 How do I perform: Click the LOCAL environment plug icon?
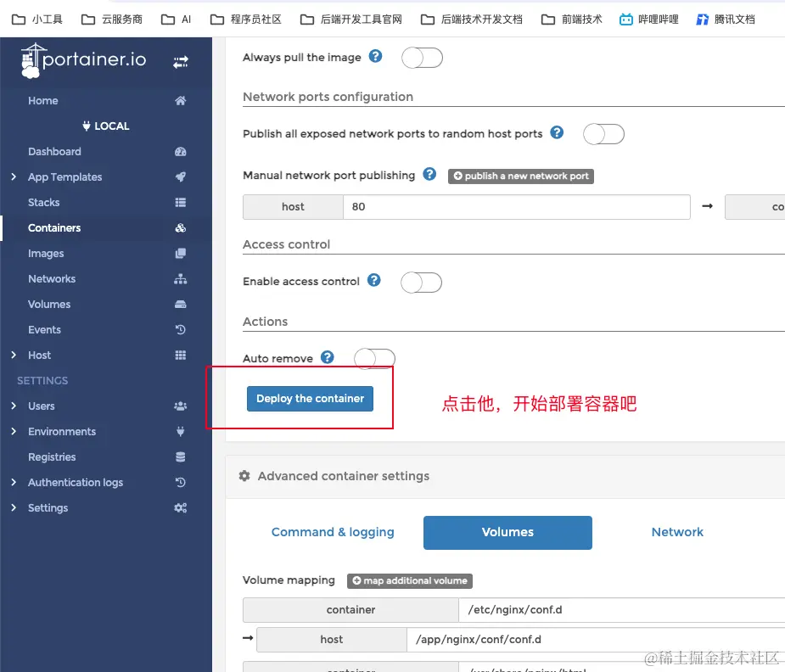tap(87, 126)
